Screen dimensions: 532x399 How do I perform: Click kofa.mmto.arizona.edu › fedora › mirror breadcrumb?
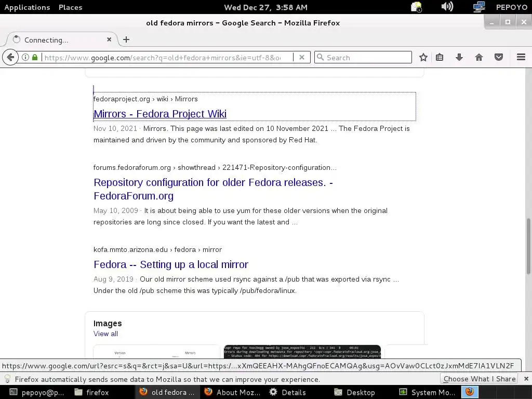[x=157, y=249]
